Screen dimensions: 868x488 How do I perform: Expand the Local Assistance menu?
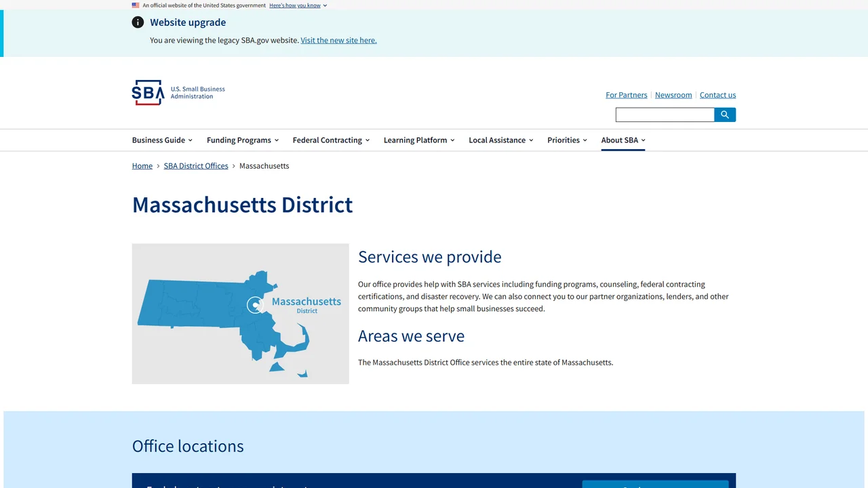pyautogui.click(x=501, y=140)
